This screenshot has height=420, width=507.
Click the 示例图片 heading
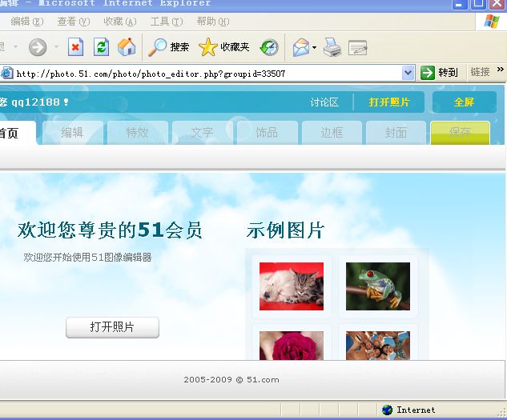pyautogui.click(x=285, y=230)
